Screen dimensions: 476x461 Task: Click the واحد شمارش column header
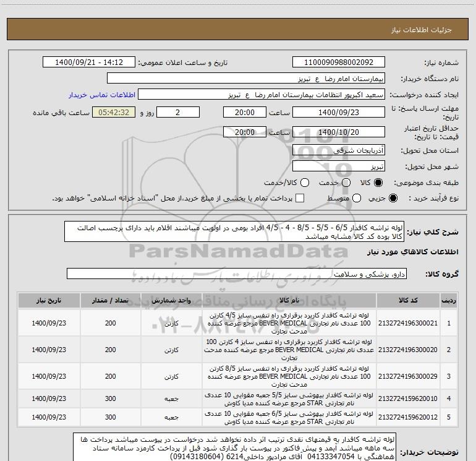171,301
